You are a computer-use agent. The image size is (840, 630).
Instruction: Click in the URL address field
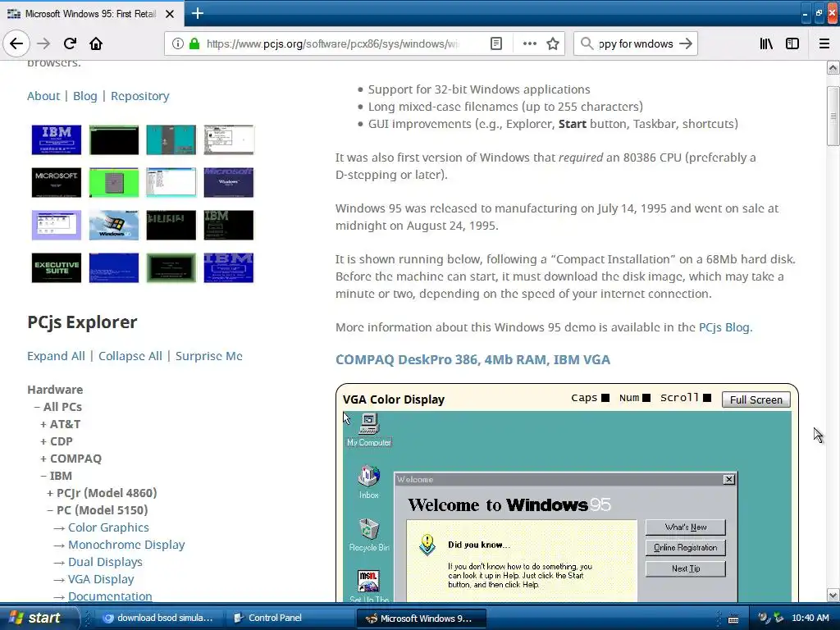pyautogui.click(x=332, y=43)
